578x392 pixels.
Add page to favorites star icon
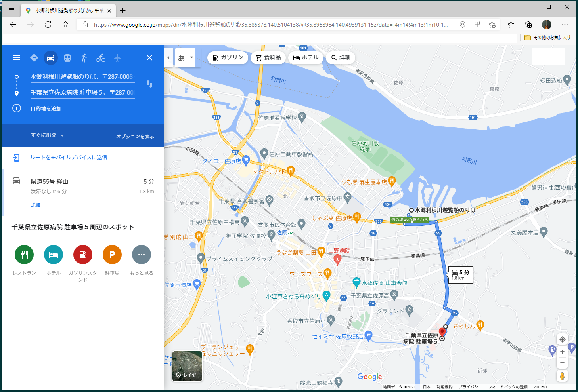[492, 25]
